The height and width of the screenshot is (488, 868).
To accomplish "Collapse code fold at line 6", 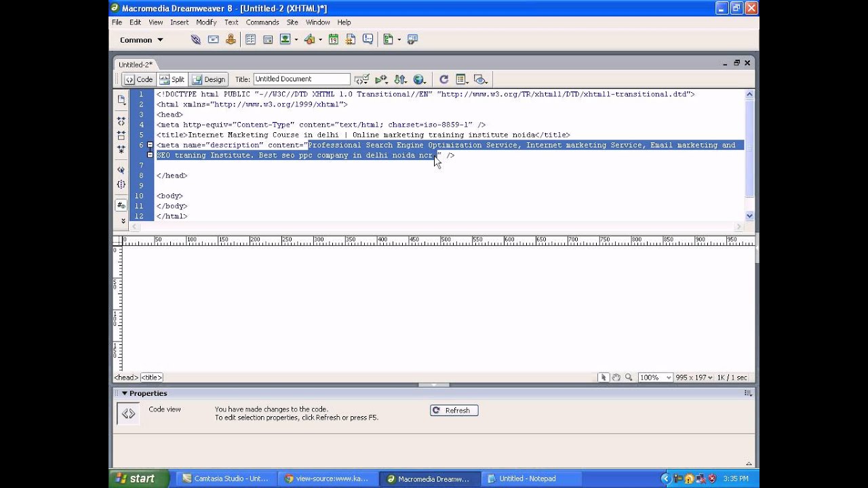I will point(150,145).
